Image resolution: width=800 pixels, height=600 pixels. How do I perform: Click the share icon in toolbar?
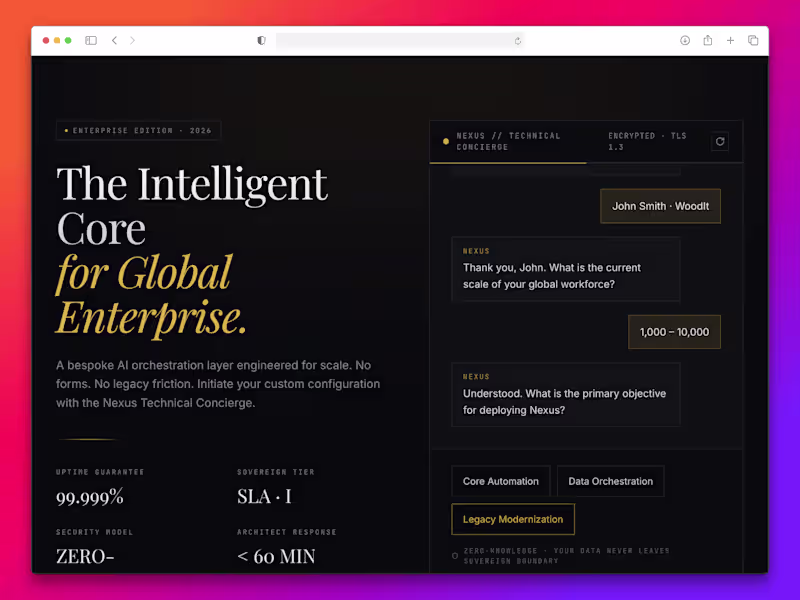708,40
